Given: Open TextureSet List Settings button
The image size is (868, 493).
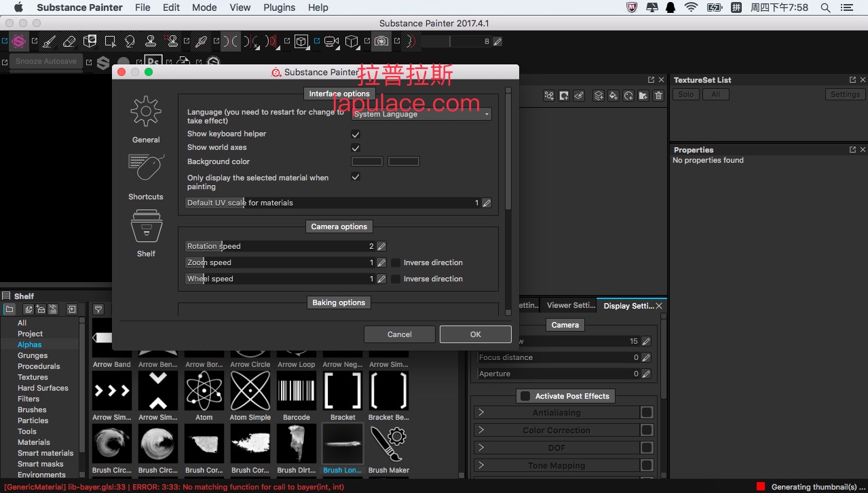Looking at the screenshot, I should coord(845,94).
